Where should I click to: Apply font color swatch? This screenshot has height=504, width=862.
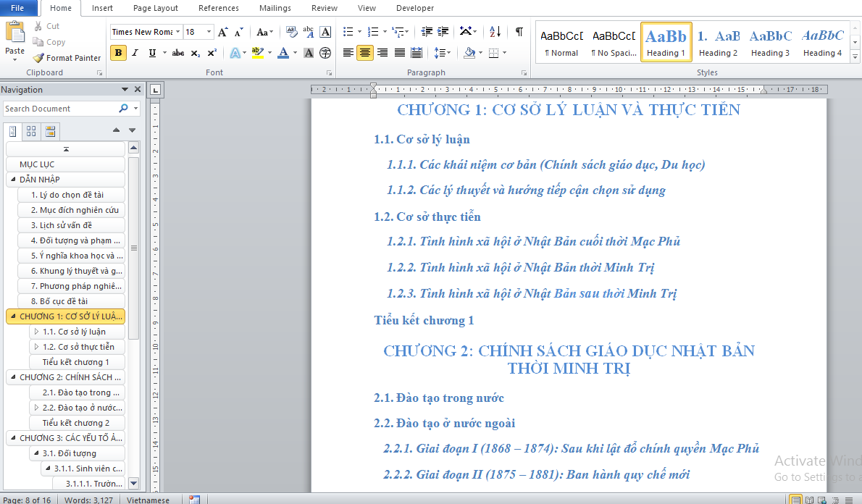click(283, 53)
